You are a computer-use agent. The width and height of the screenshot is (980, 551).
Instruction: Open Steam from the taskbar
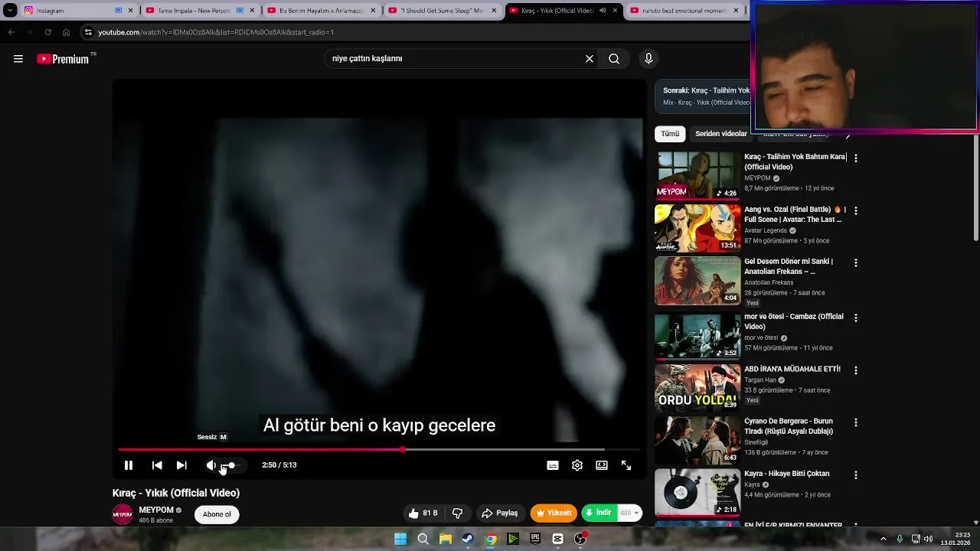pyautogui.click(x=468, y=539)
